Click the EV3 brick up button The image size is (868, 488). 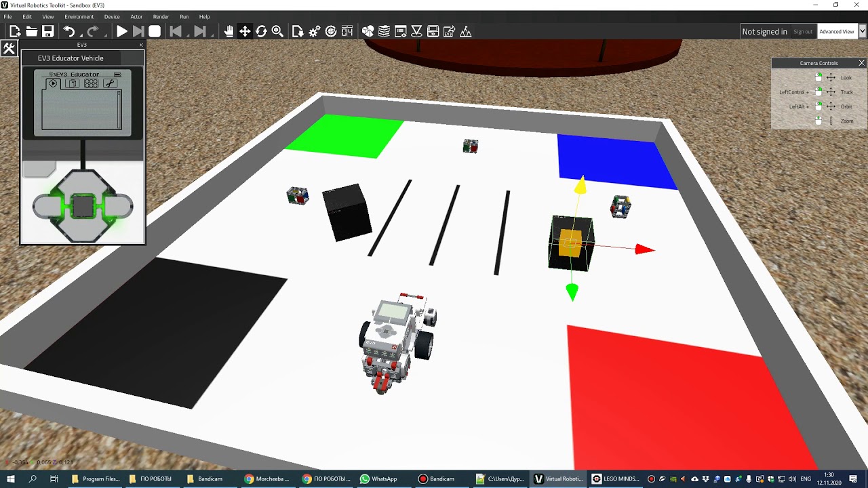pos(83,182)
